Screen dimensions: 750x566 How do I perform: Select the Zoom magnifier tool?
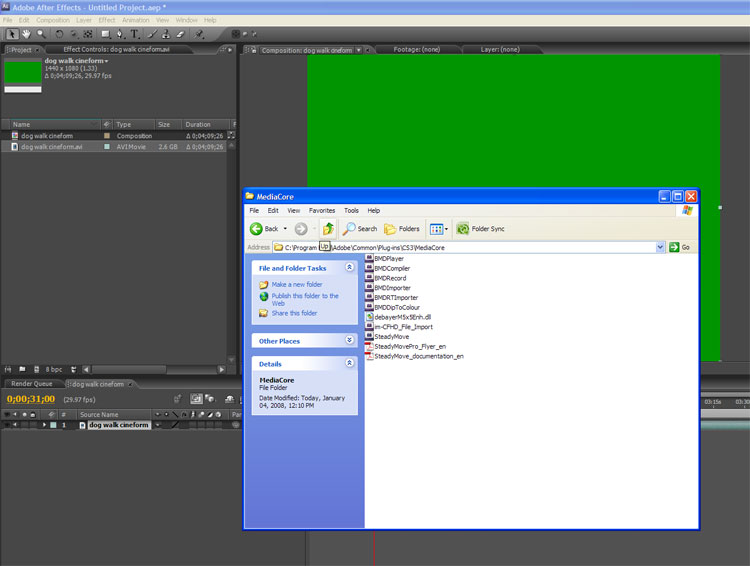click(x=41, y=33)
